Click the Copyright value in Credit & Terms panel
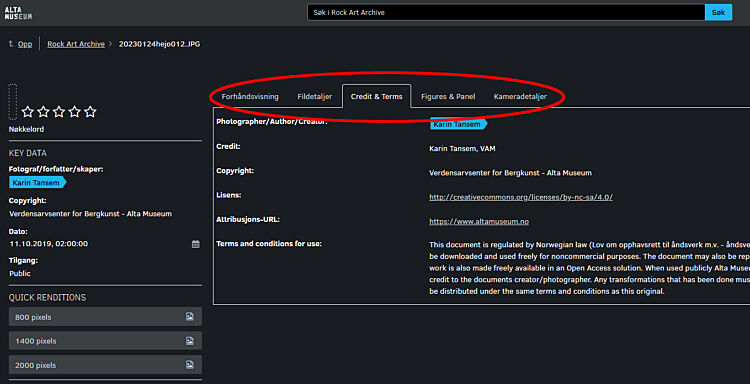Screen dimensions: 750x384 tap(510, 173)
